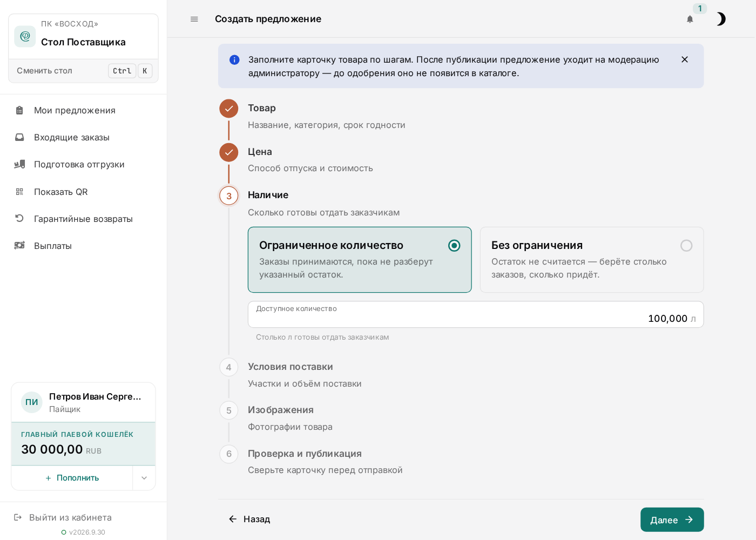Viewport: 756px width, 540px height.
Task: Open Выплаты page
Action: coord(83,246)
